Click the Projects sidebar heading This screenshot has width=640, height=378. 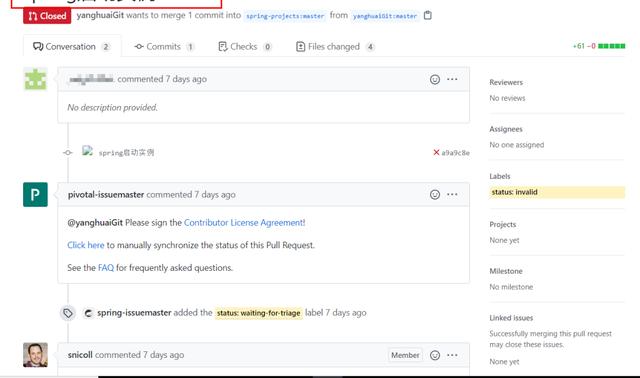[503, 225]
